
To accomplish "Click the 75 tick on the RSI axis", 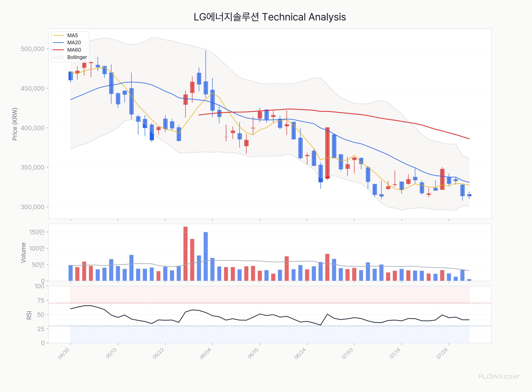I will (x=41, y=300).
